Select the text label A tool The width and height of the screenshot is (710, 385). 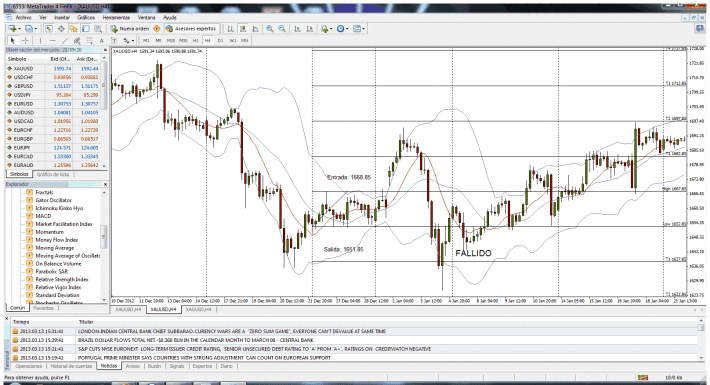101,40
